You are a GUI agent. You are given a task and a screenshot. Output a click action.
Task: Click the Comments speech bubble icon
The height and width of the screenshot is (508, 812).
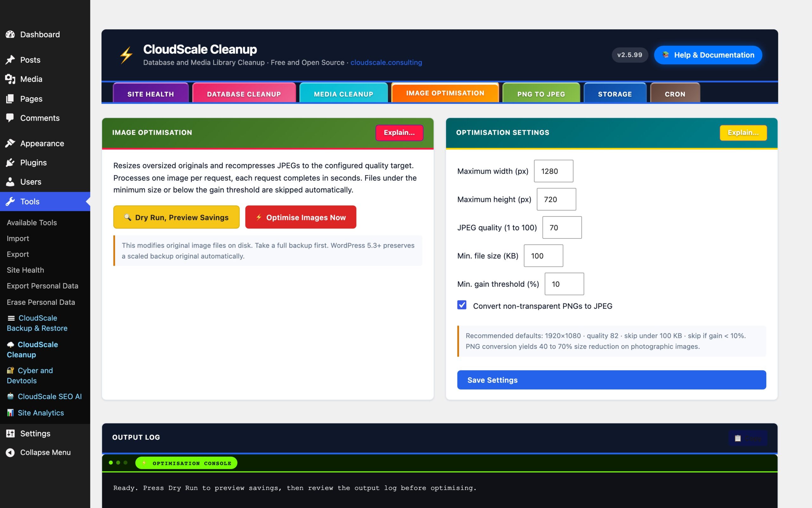pos(10,117)
